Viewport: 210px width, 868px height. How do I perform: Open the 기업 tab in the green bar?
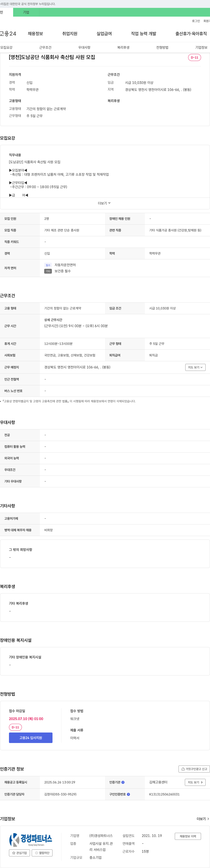point(26,12)
